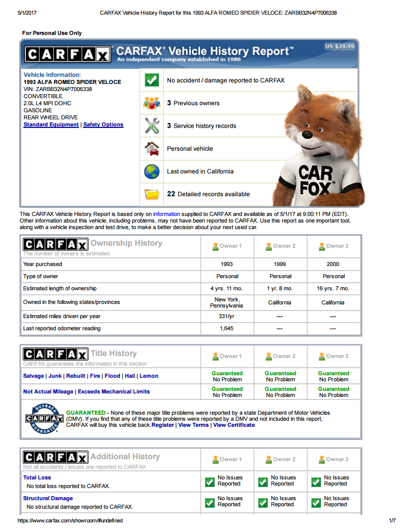Click the CARFAX Buyback Guarantee badge

44,418
